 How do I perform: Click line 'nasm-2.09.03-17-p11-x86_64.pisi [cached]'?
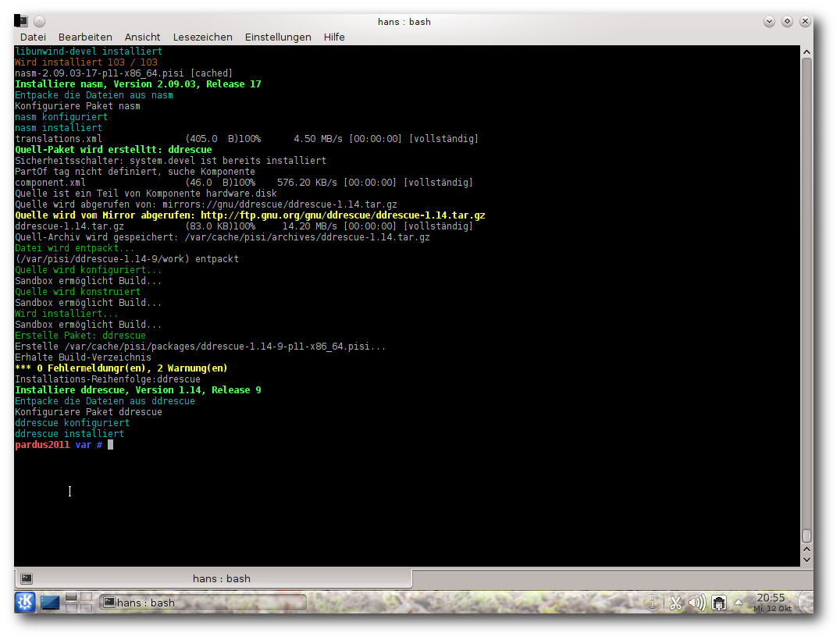point(124,73)
